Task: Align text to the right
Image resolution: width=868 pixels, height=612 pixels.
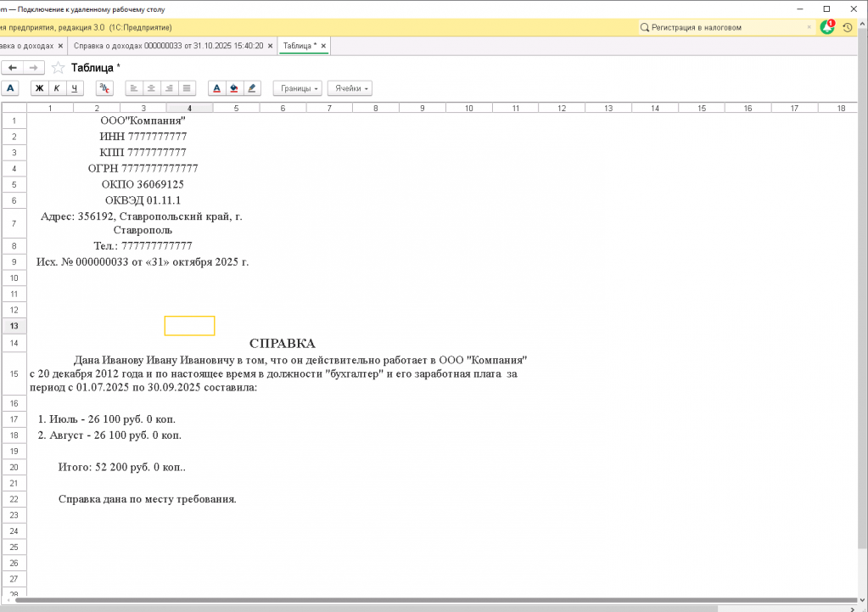Action: 169,88
